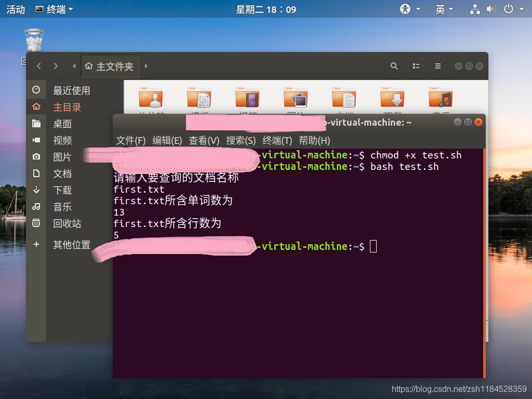The width and height of the screenshot is (532, 399).
Task: Click the left path arrow before 主文件夹
Action: pyautogui.click(x=74, y=66)
